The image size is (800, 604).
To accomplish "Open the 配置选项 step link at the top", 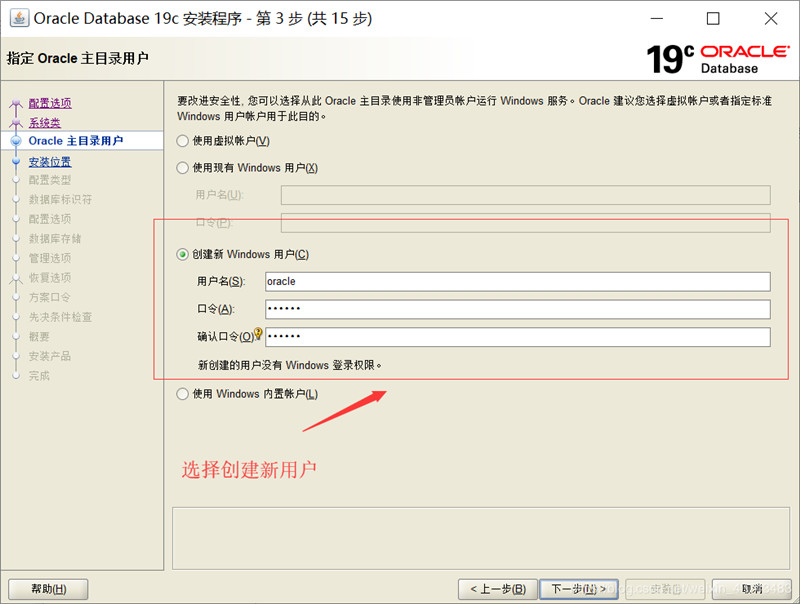I will (x=50, y=103).
